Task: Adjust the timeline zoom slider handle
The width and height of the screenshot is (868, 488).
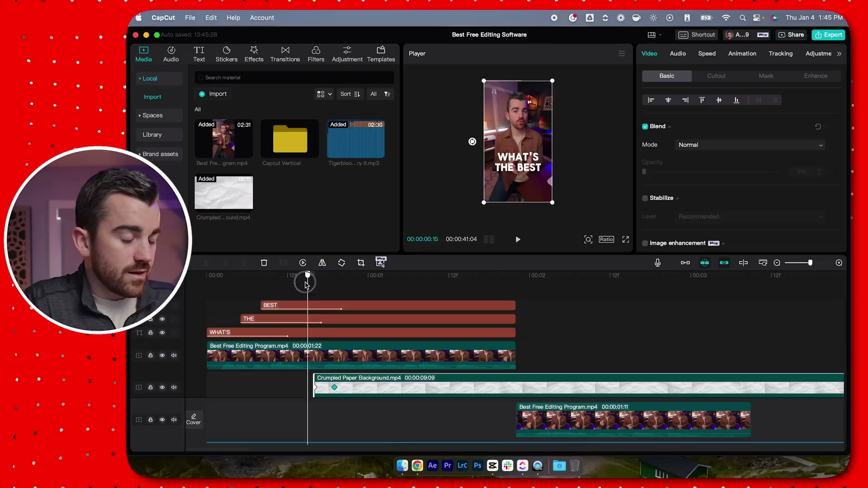Action: tap(810, 263)
